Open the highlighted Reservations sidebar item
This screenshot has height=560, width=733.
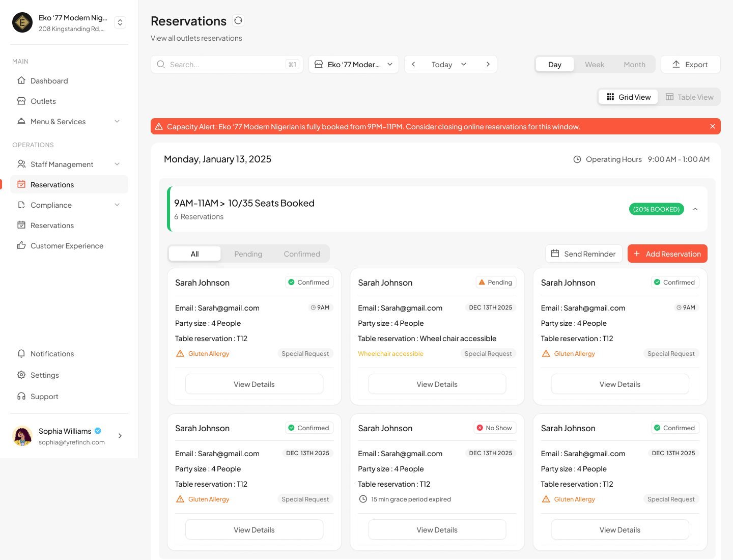pos(69,184)
